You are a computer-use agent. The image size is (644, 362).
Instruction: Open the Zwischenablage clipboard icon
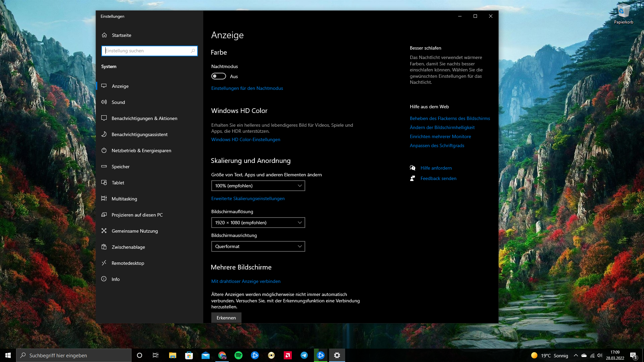104,247
